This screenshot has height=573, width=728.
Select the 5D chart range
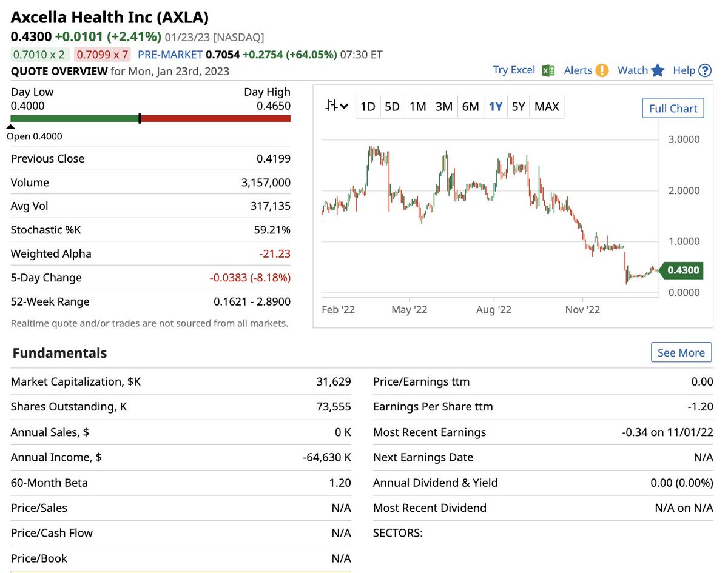[393, 107]
